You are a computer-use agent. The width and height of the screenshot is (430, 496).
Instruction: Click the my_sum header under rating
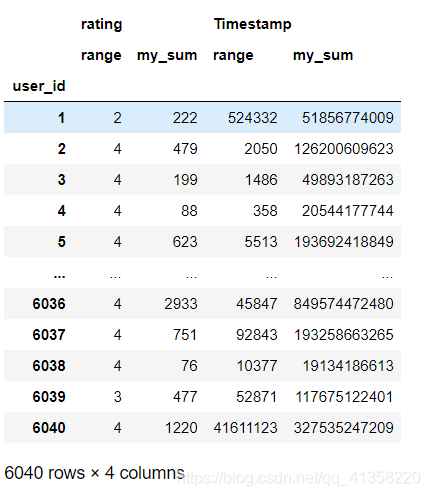(x=167, y=55)
